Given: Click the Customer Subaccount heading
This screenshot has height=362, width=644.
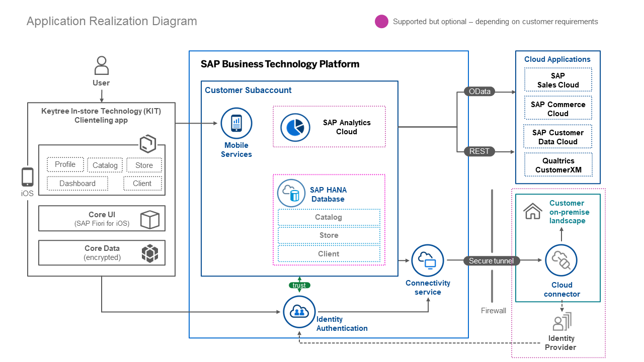Looking at the screenshot, I should coord(248,90).
